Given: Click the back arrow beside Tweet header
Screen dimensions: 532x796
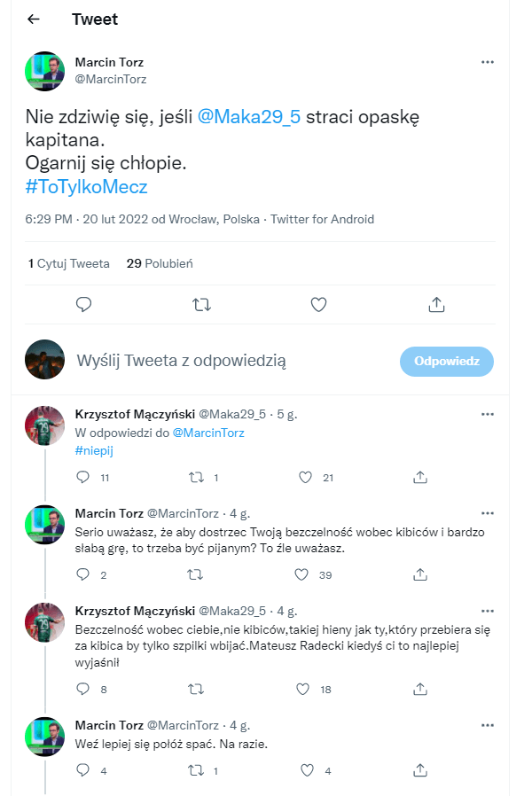Looking at the screenshot, I should pos(34,20).
